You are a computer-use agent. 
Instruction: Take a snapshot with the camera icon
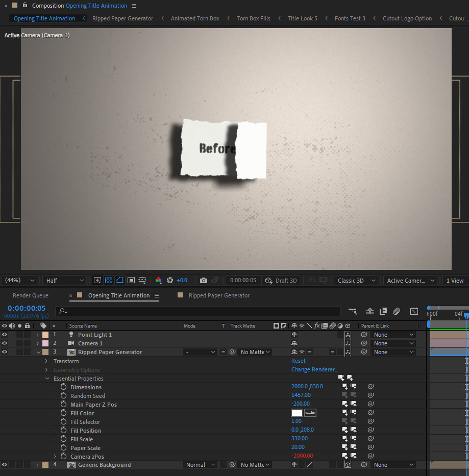tap(204, 280)
